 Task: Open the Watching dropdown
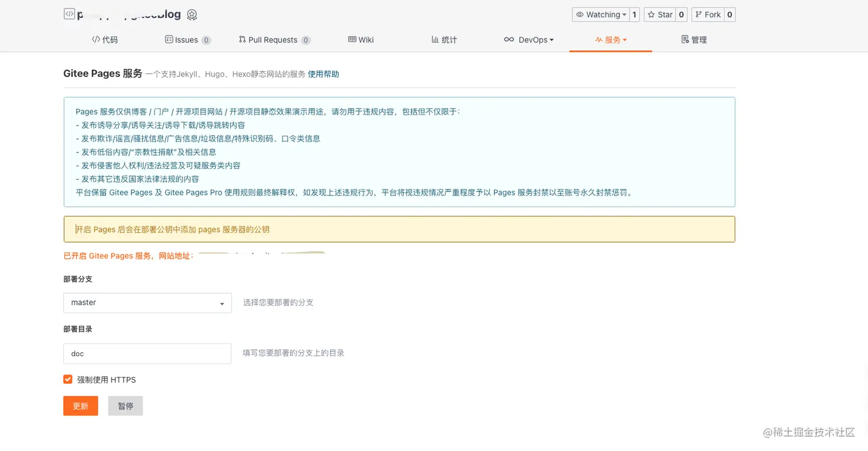coord(600,14)
